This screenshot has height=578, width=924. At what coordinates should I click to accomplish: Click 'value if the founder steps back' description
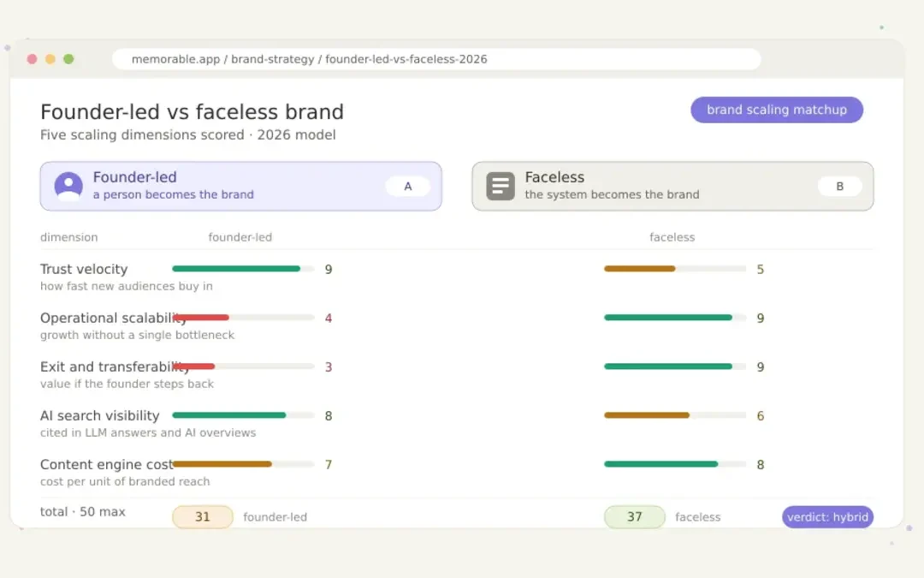point(127,384)
